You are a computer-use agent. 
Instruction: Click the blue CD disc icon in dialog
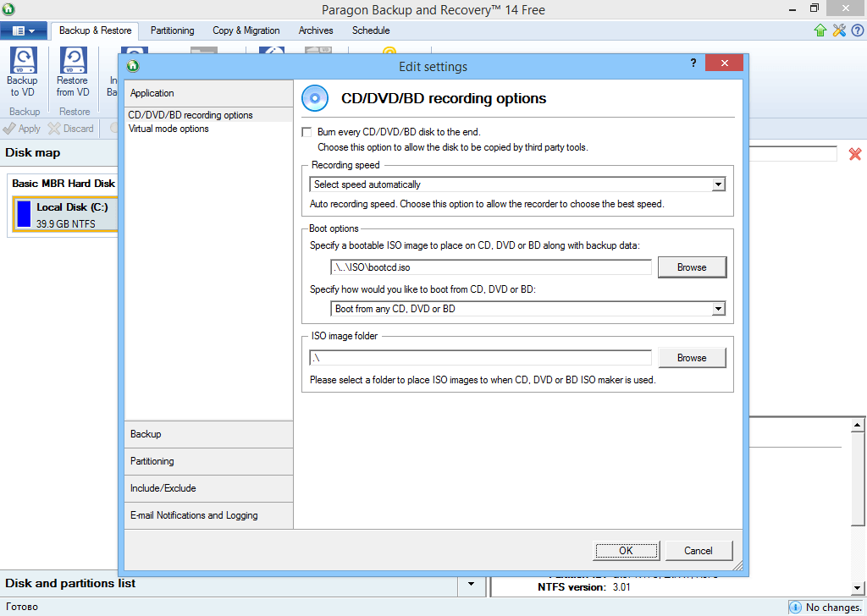[314, 98]
